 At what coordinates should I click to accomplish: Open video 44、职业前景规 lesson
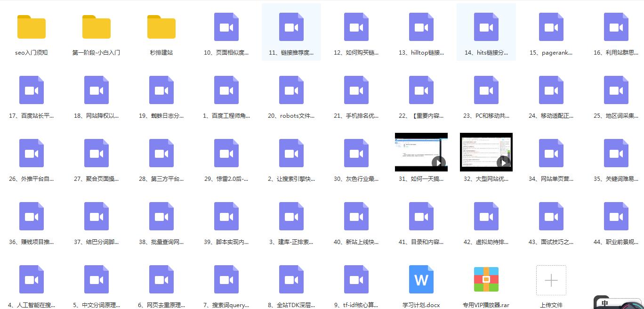pos(616,216)
